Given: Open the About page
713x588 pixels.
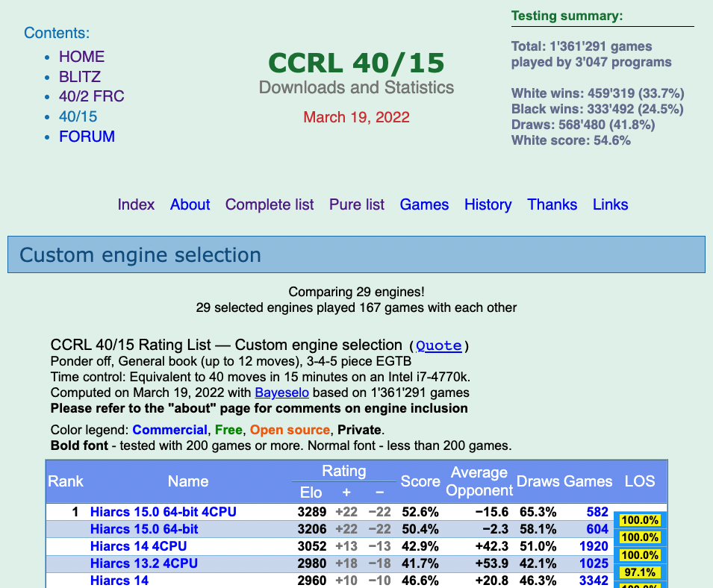Looking at the screenshot, I should pyautogui.click(x=190, y=204).
